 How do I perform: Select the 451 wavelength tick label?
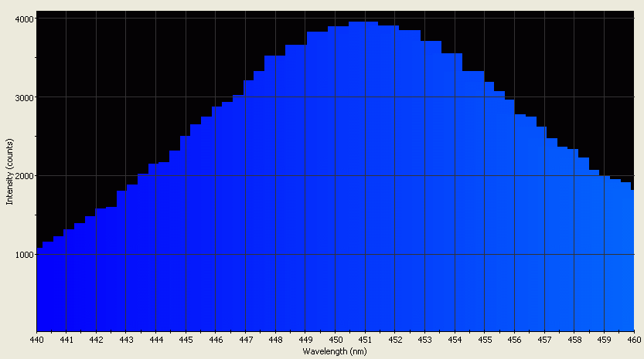click(x=365, y=340)
